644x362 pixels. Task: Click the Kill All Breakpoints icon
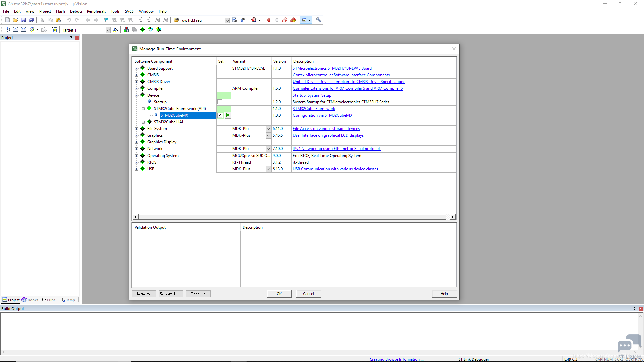[x=293, y=20]
